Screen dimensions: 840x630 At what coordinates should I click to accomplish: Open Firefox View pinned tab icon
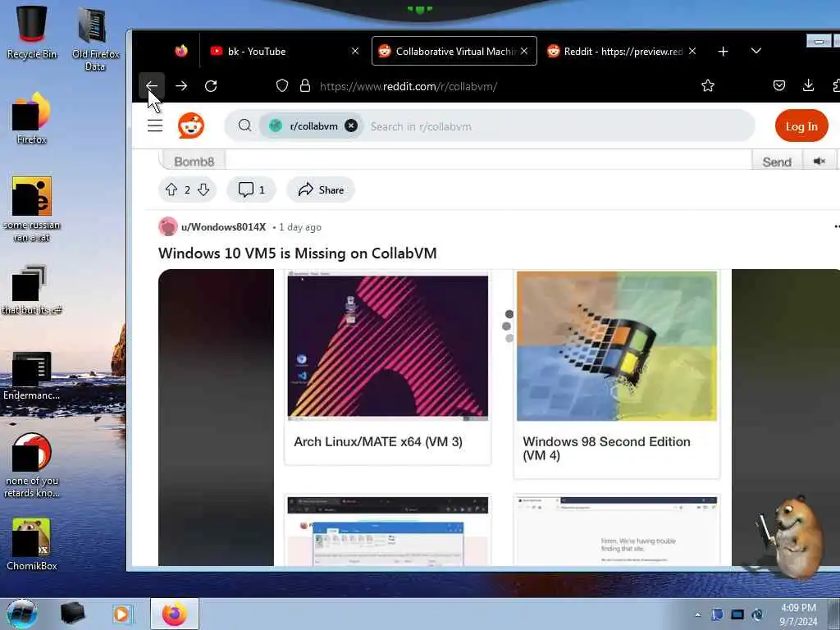181,51
